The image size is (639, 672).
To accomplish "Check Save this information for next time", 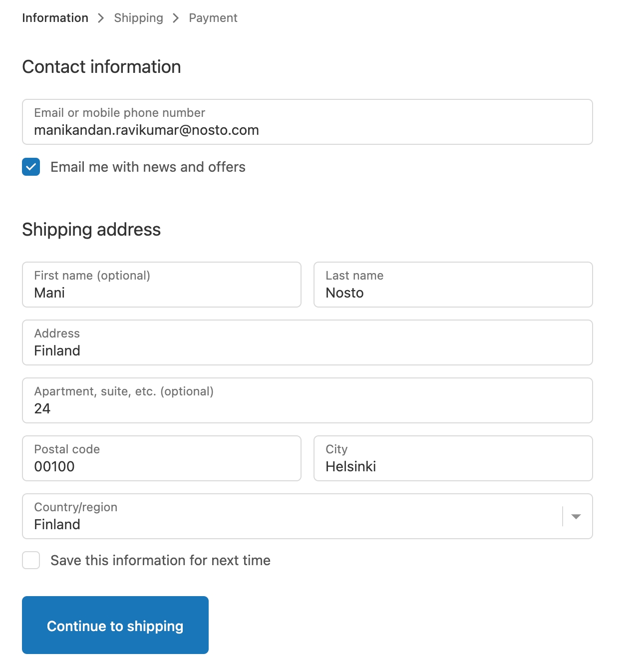I will [x=31, y=560].
